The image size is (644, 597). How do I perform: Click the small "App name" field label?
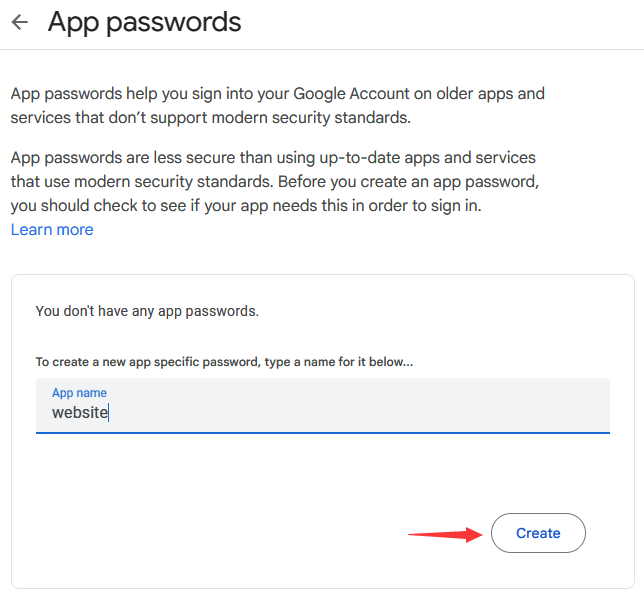click(79, 393)
